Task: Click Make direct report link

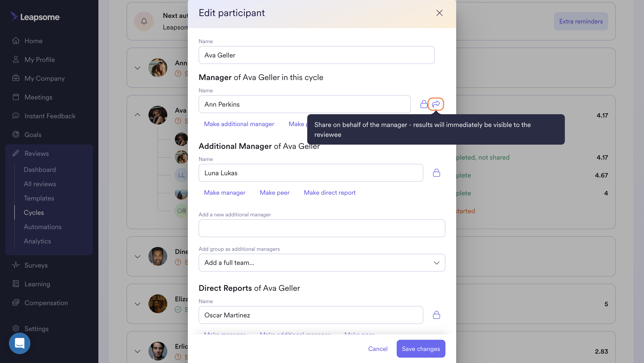Action: click(x=330, y=192)
